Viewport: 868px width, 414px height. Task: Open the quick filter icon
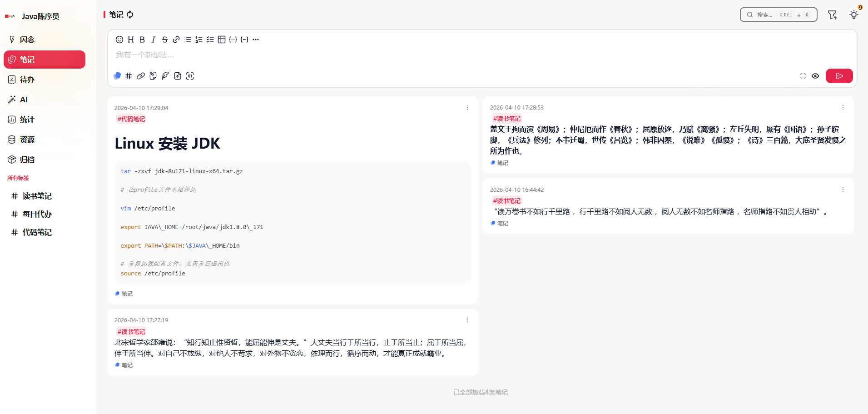tap(832, 15)
